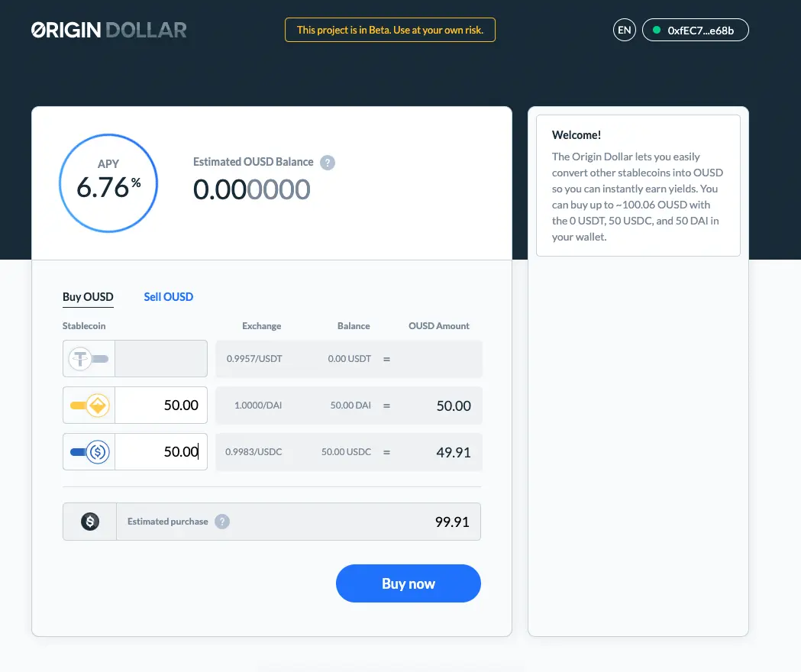Click the Exchange column header
Image resolution: width=801 pixels, height=672 pixels.
(x=262, y=326)
